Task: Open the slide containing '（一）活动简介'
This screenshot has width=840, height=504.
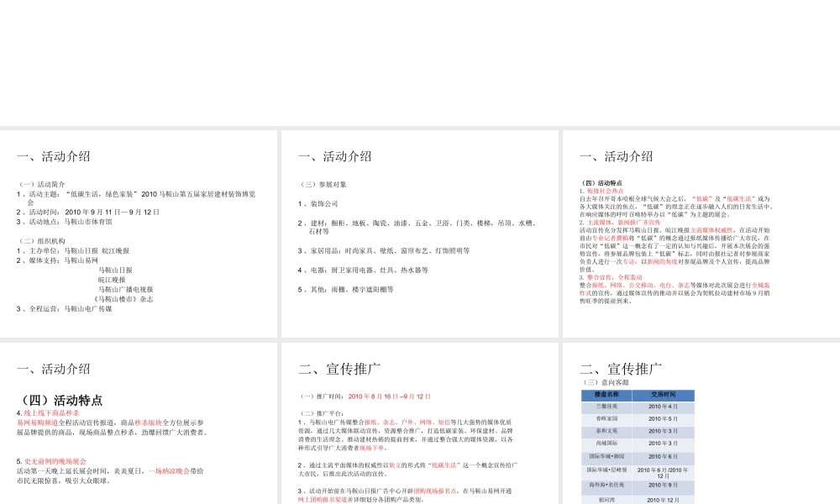Action: point(139,234)
